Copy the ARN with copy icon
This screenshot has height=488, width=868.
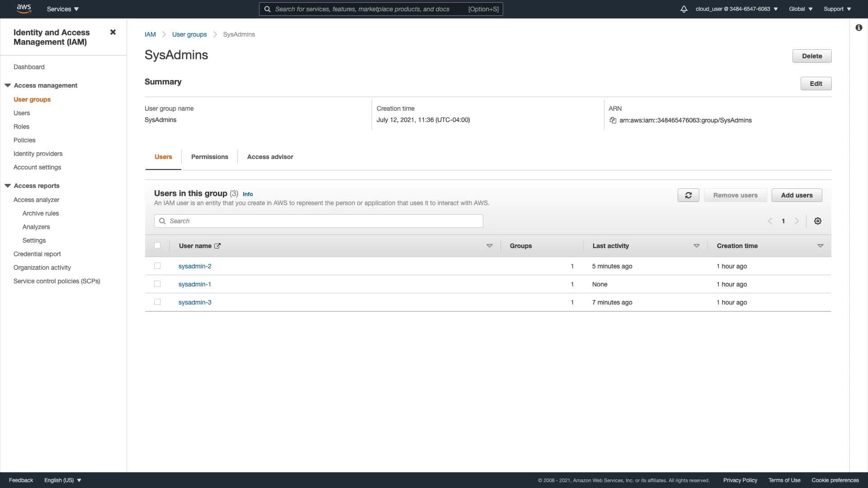pyautogui.click(x=613, y=120)
